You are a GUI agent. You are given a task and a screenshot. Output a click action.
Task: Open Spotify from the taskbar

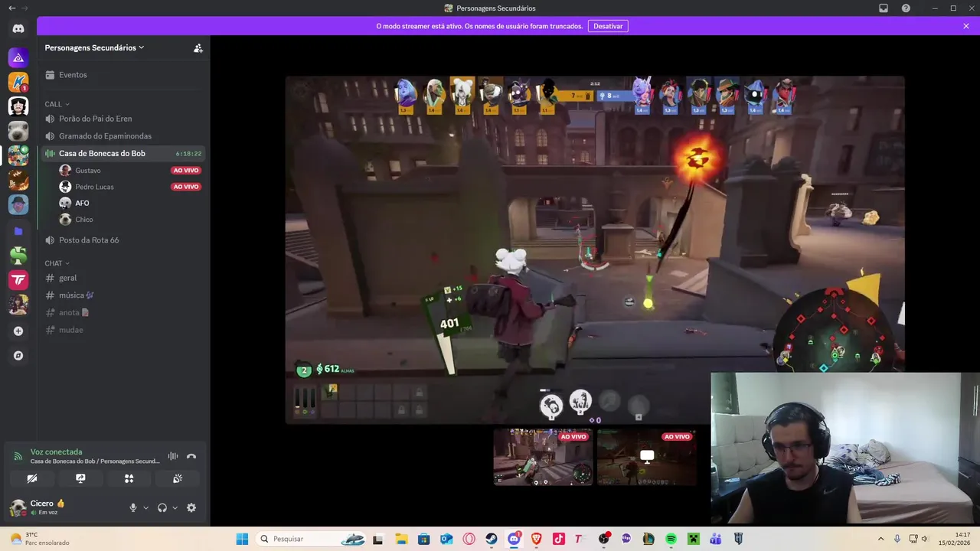[x=671, y=539]
